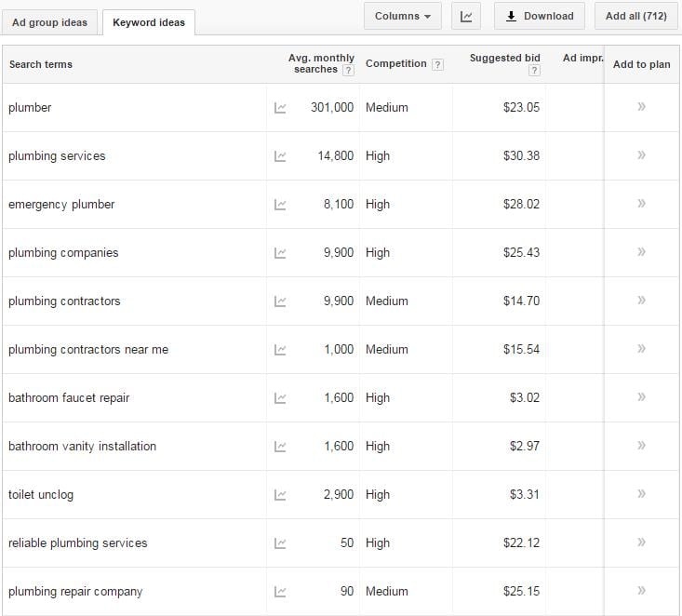
Task: Add plumbing companies to plan
Action: [x=641, y=251]
